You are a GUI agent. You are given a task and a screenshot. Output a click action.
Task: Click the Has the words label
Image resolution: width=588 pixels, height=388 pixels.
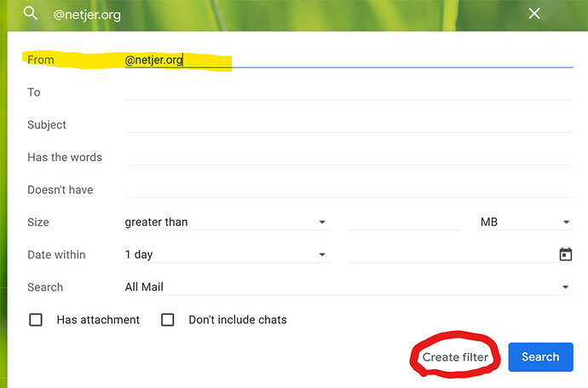click(65, 157)
